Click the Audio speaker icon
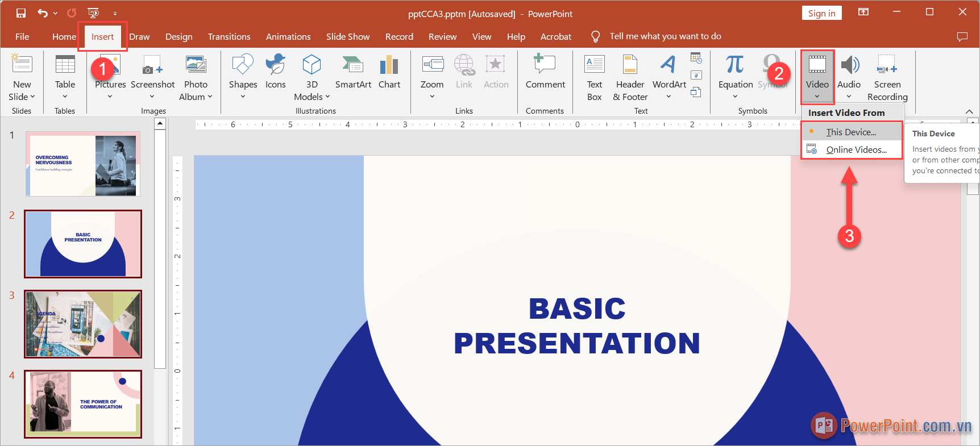The image size is (980, 446). (849, 64)
